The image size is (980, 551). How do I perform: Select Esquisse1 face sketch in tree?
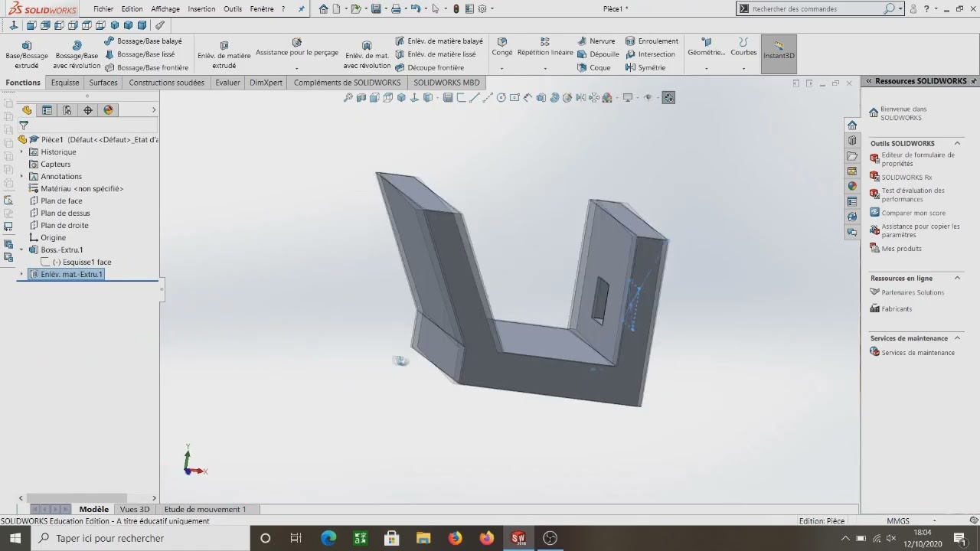pos(81,262)
